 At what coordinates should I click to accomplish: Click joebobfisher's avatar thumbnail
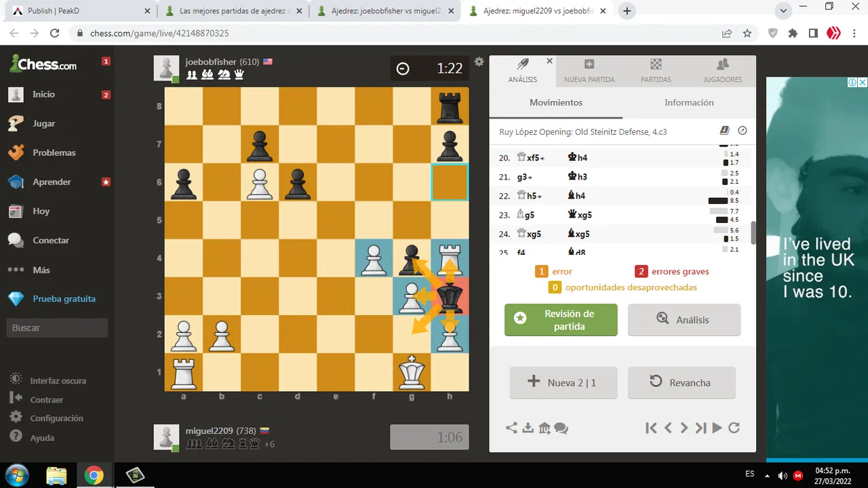166,68
